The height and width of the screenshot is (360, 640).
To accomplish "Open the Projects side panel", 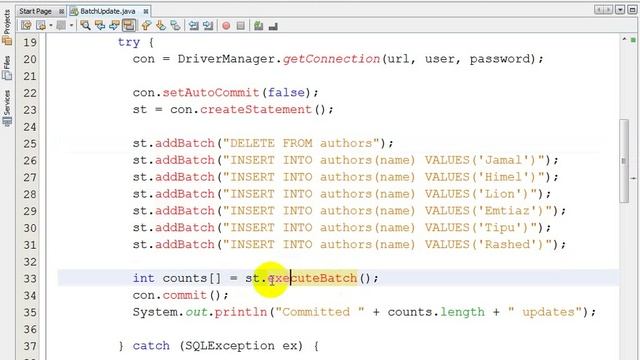I will coord(7,27).
